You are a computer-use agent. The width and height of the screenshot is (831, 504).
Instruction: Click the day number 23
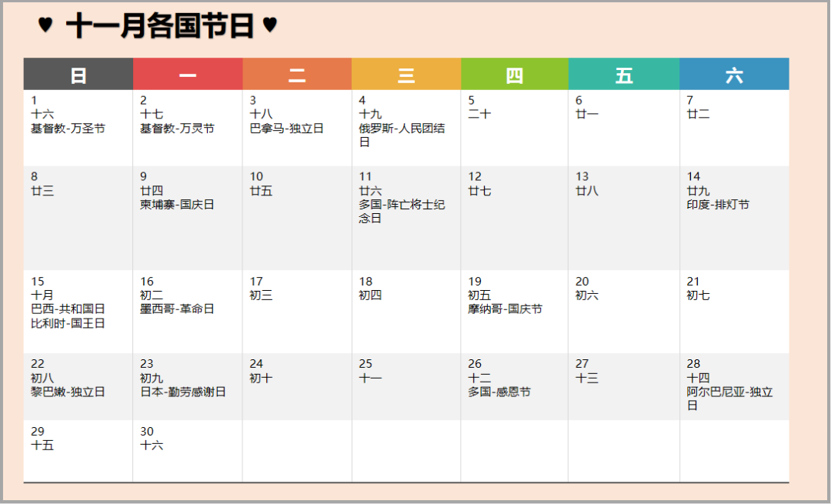tap(147, 364)
